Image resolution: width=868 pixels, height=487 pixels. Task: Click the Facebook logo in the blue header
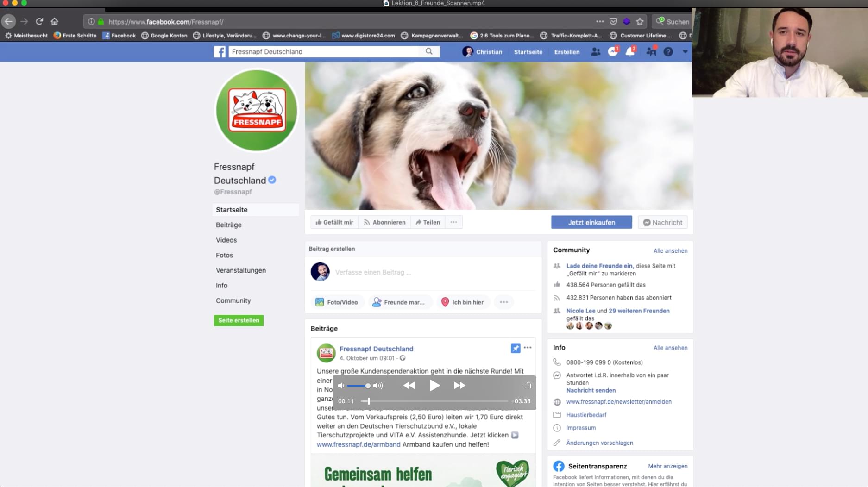220,52
